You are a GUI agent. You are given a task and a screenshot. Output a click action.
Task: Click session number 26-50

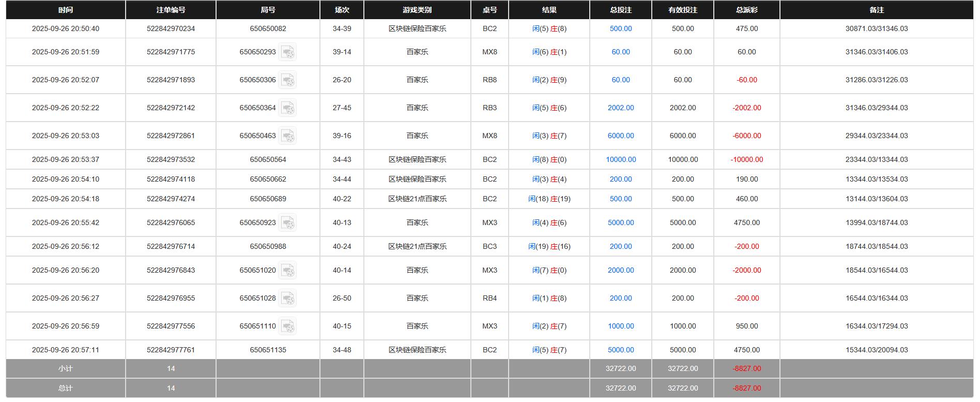pos(342,298)
